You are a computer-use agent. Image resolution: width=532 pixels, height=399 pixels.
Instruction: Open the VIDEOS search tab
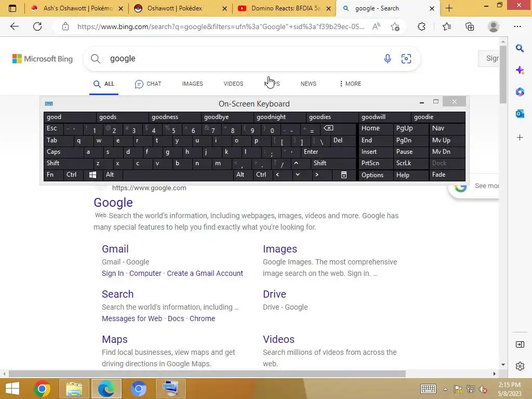click(233, 84)
